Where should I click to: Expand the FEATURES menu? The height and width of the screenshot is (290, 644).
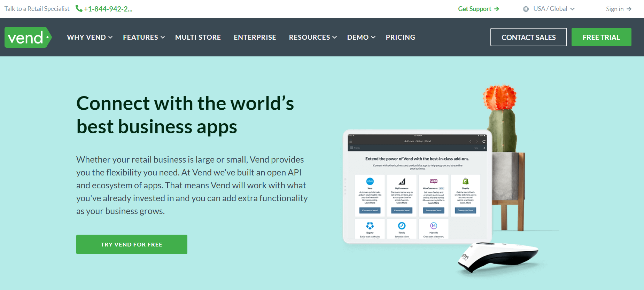144,37
